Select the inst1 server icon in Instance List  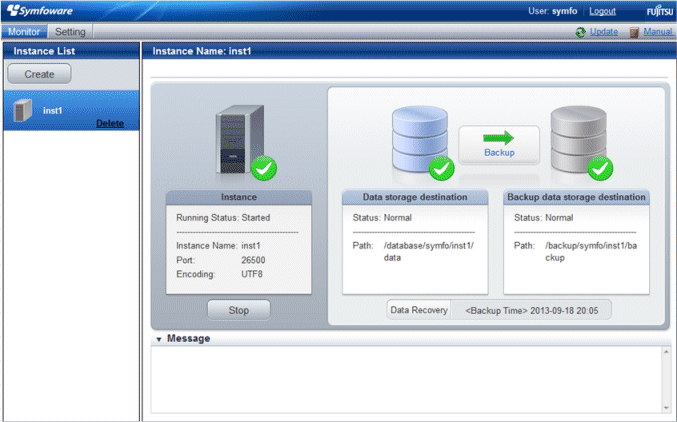point(22,110)
